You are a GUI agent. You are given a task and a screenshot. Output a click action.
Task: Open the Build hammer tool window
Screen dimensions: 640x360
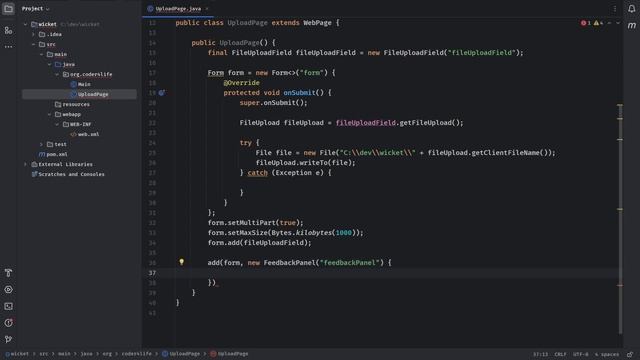8,273
